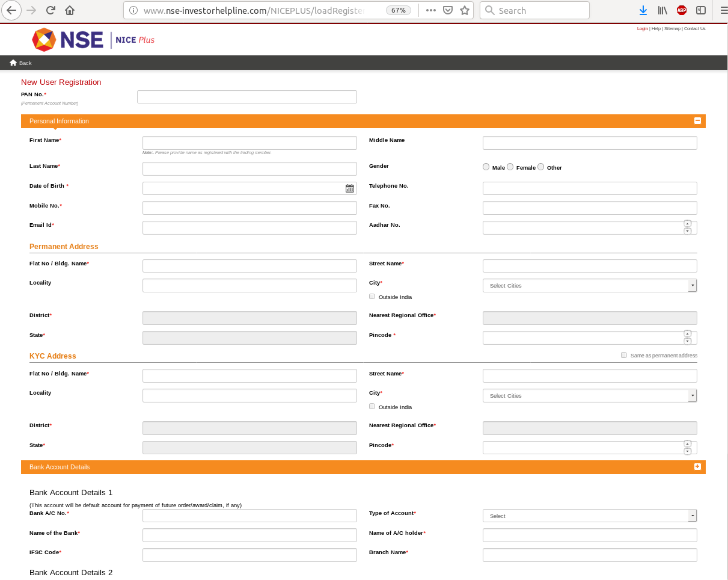The height and width of the screenshot is (580, 728).
Task: Open the Date of Birth calendar icon
Action: [x=349, y=188]
